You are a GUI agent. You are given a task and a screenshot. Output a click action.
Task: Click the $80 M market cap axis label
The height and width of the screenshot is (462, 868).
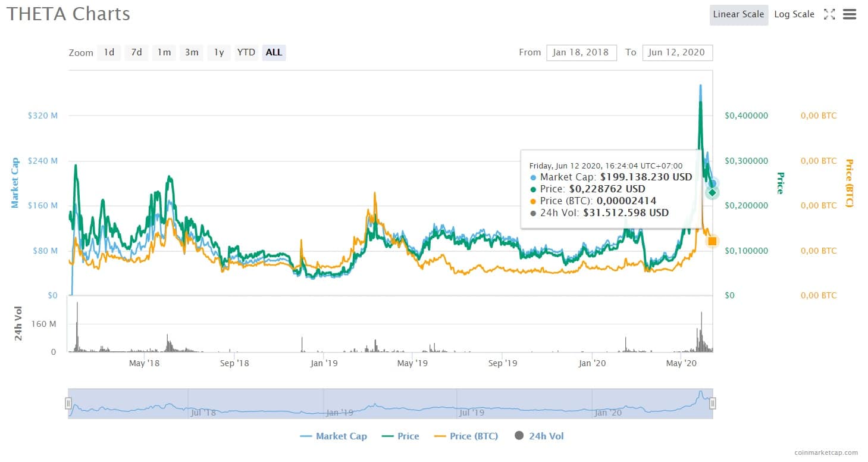(x=45, y=251)
